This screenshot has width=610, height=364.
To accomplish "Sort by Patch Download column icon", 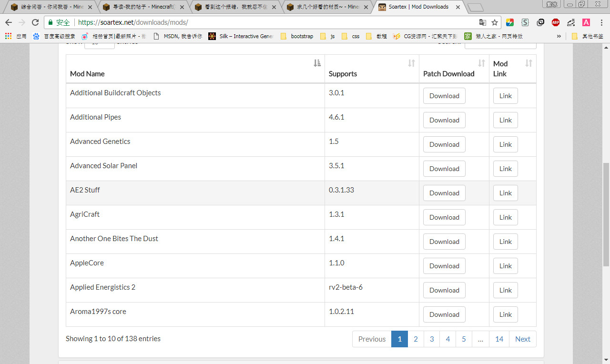I will [x=481, y=63].
